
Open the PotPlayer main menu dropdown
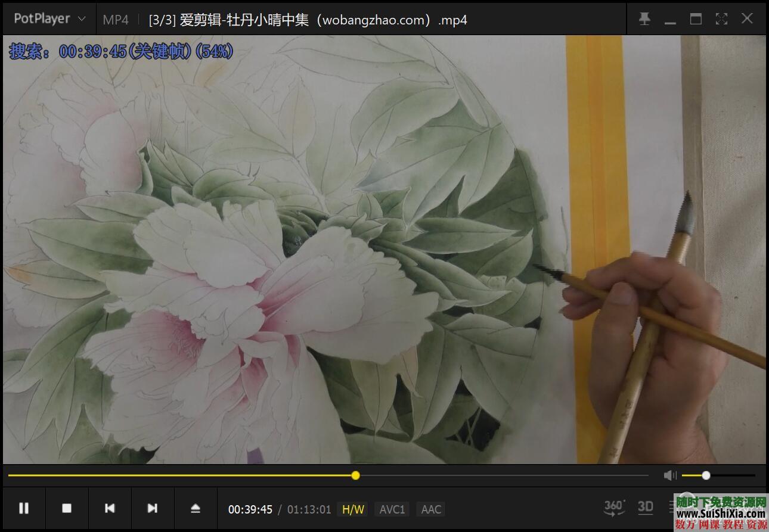pos(48,18)
